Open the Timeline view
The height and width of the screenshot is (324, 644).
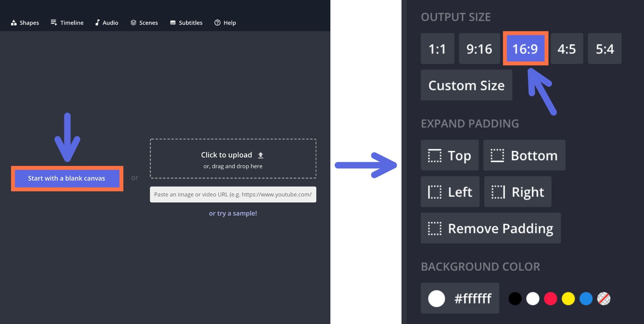coord(67,23)
